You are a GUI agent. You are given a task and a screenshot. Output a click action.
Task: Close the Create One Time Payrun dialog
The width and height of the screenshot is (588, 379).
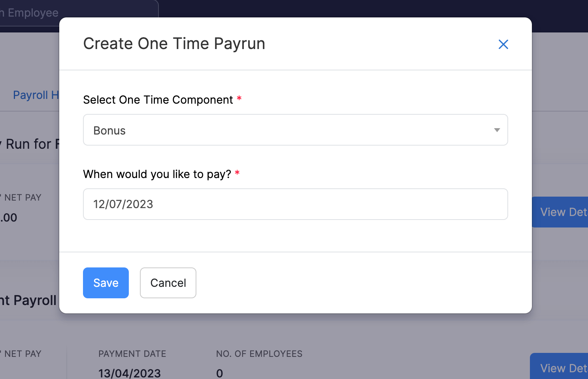[x=503, y=44]
